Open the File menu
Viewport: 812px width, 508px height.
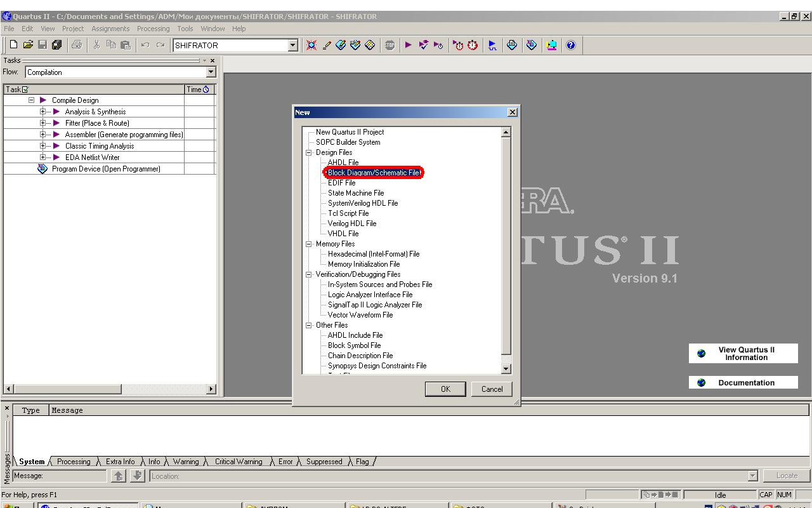[9, 29]
